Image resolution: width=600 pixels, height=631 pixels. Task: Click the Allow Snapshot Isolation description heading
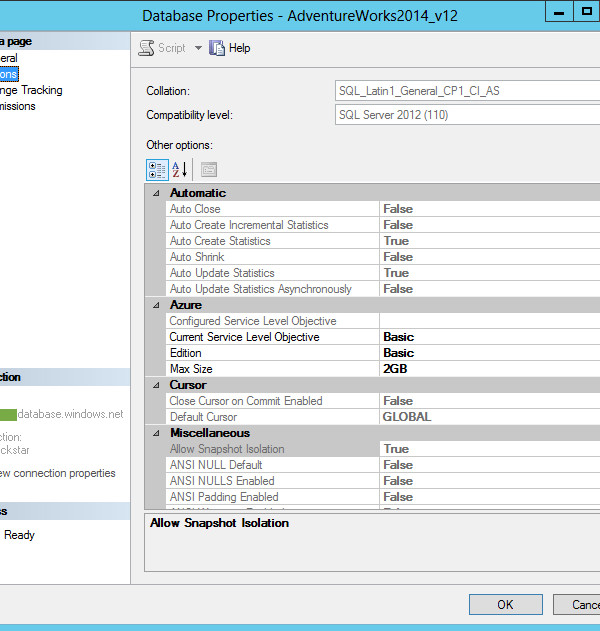pos(220,523)
